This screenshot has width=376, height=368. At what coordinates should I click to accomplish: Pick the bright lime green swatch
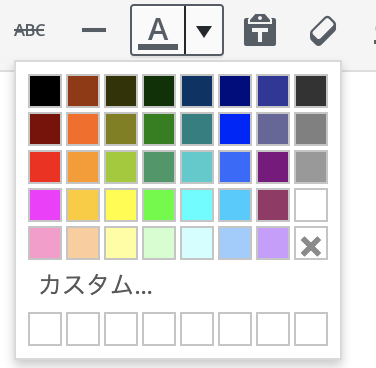pos(159,205)
